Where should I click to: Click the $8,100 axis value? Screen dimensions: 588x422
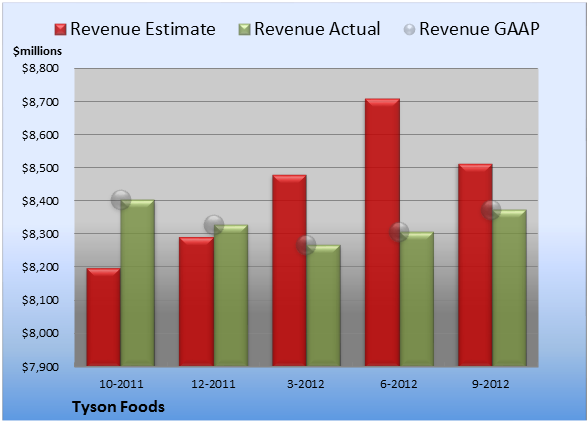[40, 300]
